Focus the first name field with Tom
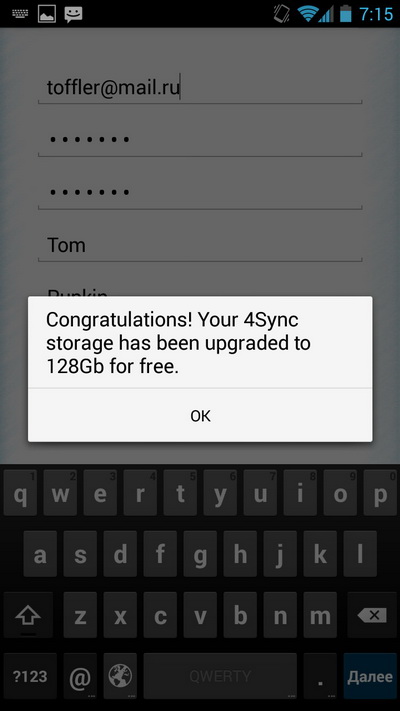 pos(200,245)
